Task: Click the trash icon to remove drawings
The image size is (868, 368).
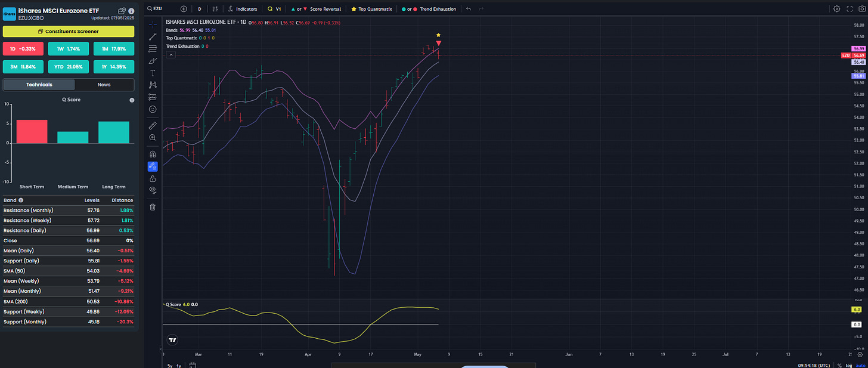Action: coord(153,207)
